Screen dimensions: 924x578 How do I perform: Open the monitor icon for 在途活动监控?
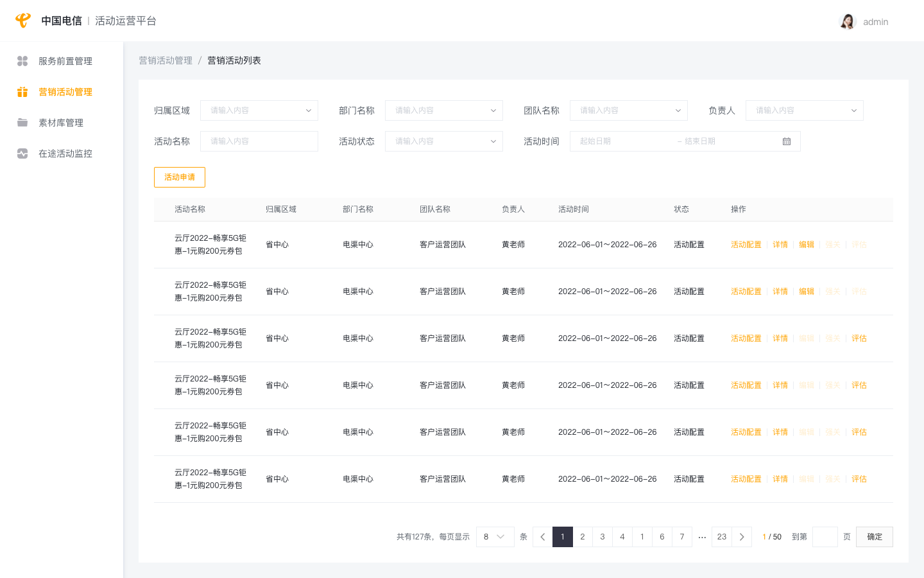point(22,153)
